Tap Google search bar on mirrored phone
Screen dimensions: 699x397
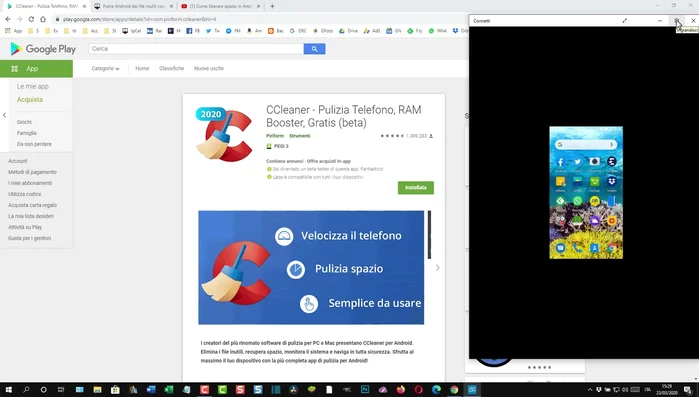586,144
